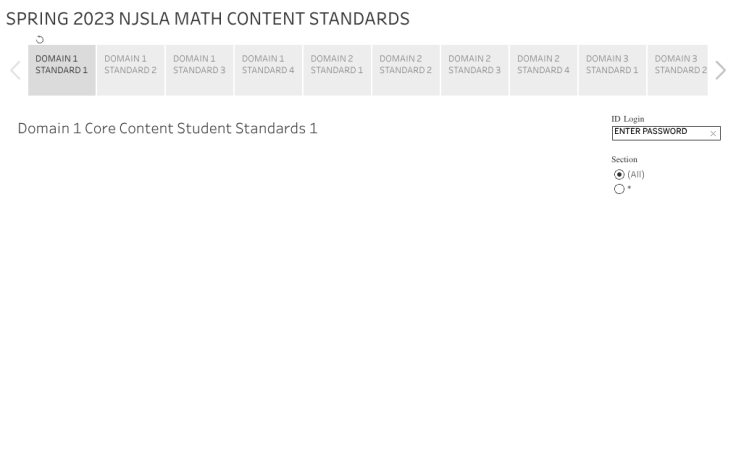The height and width of the screenshot is (454, 736).
Task: Click the Domain 1 Core Content heading
Action: pos(167,129)
